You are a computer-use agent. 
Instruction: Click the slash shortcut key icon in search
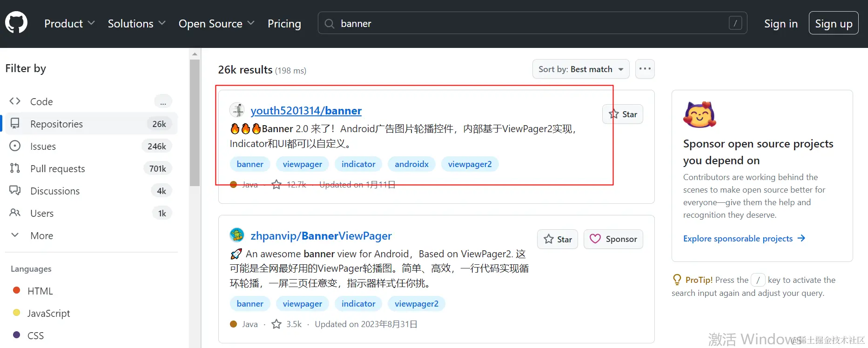click(735, 23)
